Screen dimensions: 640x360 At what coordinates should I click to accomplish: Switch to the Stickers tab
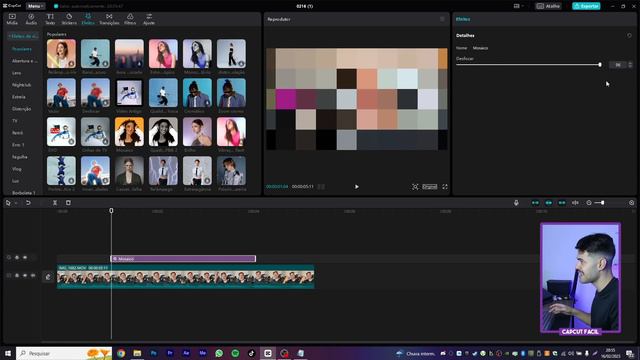coord(69,19)
